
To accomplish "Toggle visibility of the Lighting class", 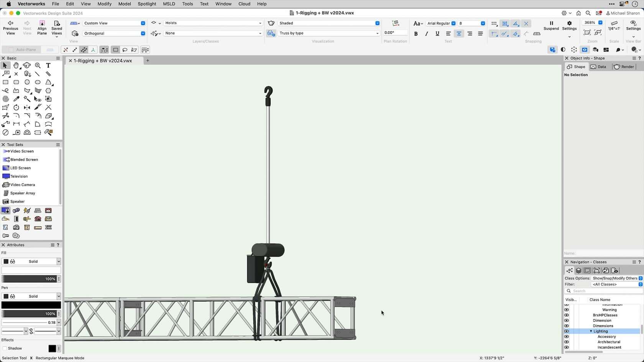I will (567, 331).
